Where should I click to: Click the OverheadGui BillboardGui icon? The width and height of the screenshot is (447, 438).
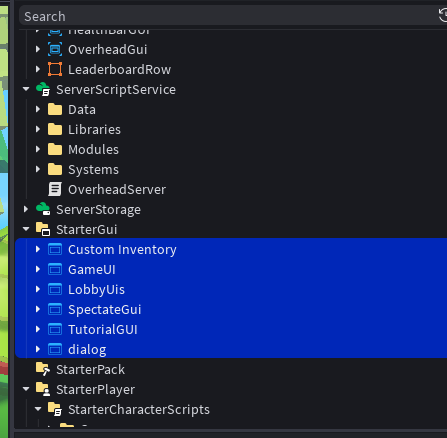click(55, 49)
